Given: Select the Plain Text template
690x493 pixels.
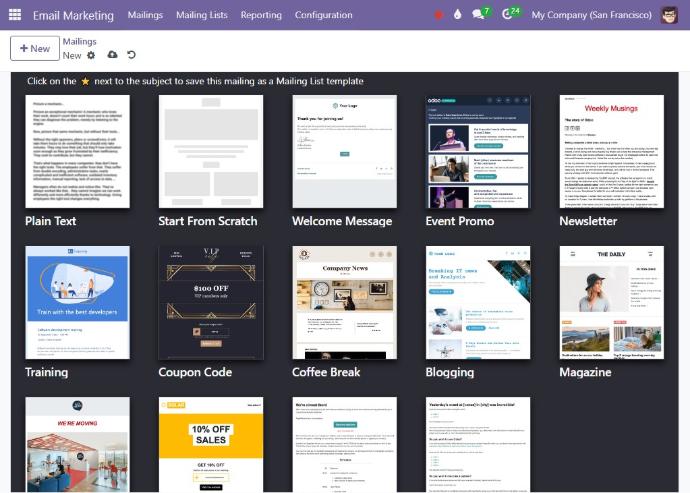Looking at the screenshot, I should point(77,151).
